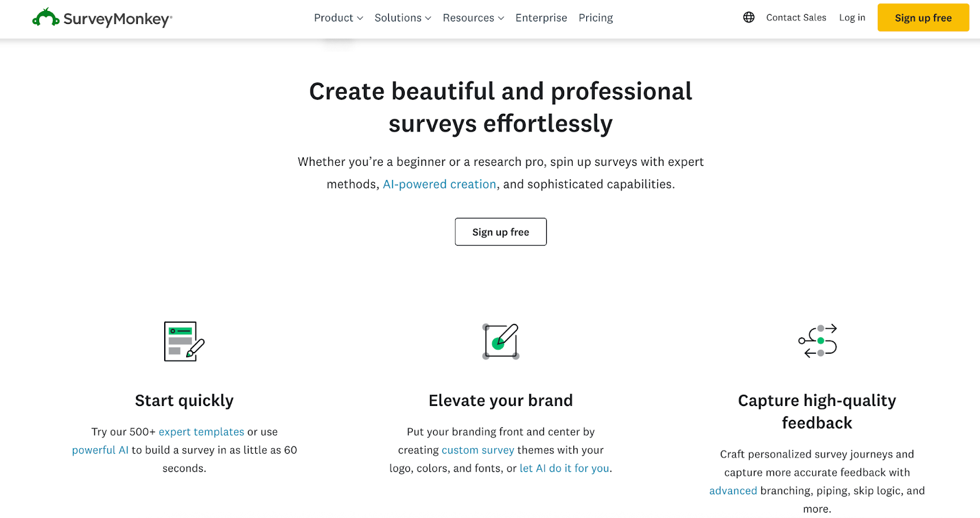
Task: Click the Start quickly template icon
Action: 184,341
